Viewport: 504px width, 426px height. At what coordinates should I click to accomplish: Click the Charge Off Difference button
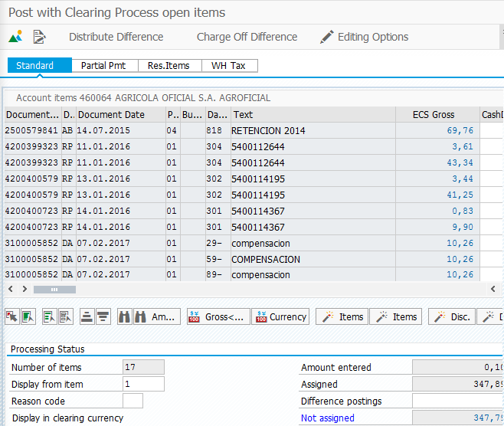pos(247,37)
